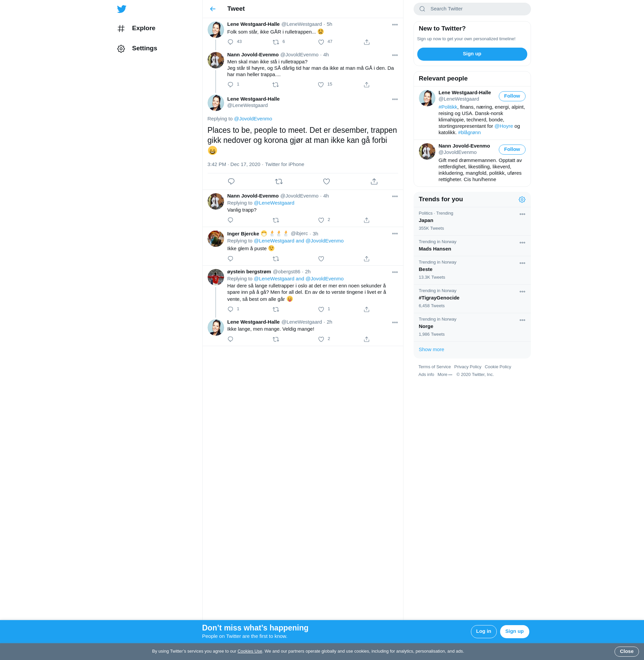Share the 'Vanlig trapp?' tweet
Screen dimensions: 644x660
(367, 220)
